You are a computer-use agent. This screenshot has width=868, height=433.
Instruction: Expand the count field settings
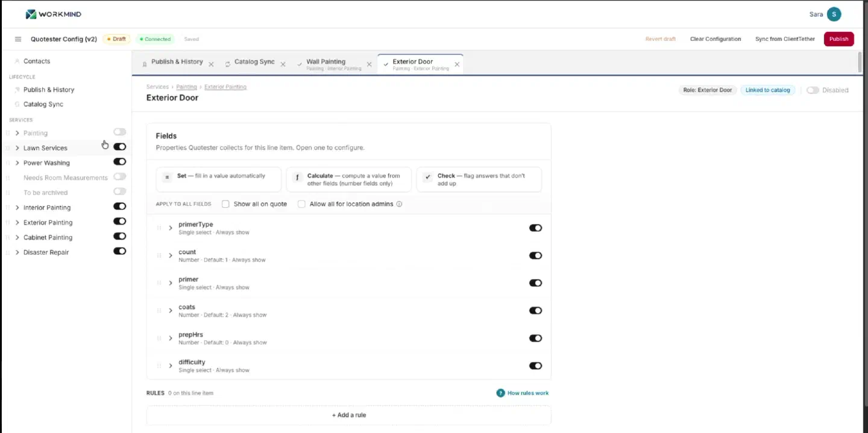coord(171,255)
